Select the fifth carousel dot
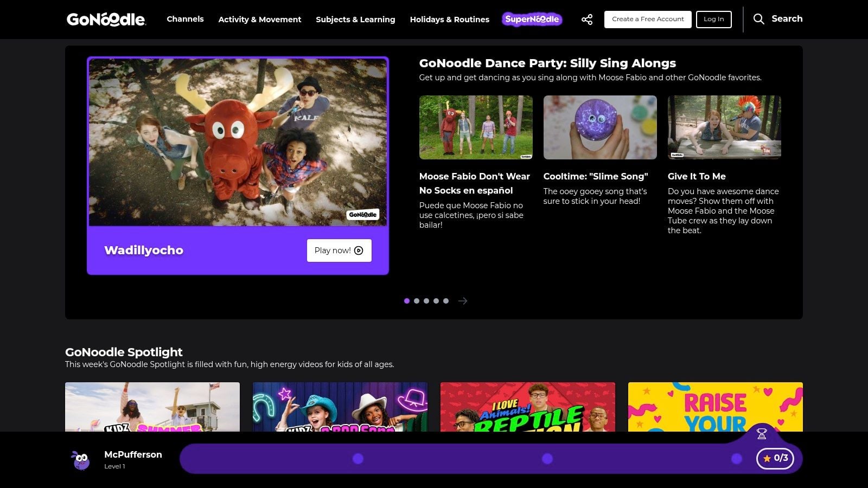The width and height of the screenshot is (868, 488). click(446, 301)
